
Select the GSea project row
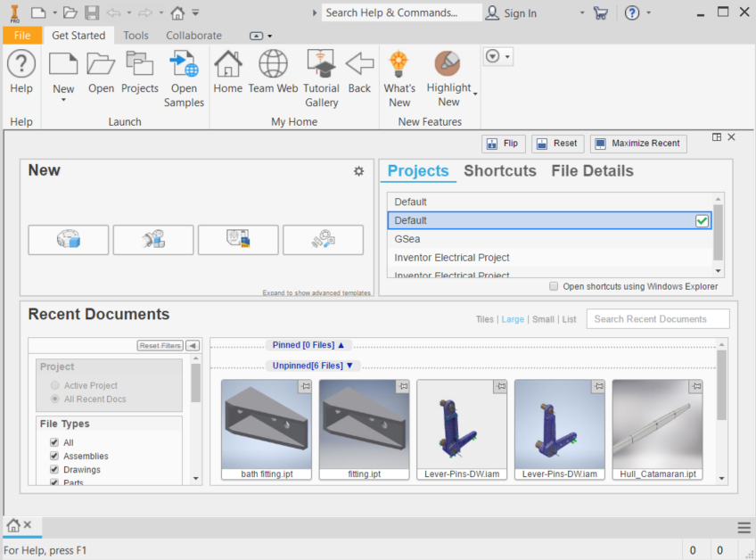pyautogui.click(x=550, y=239)
